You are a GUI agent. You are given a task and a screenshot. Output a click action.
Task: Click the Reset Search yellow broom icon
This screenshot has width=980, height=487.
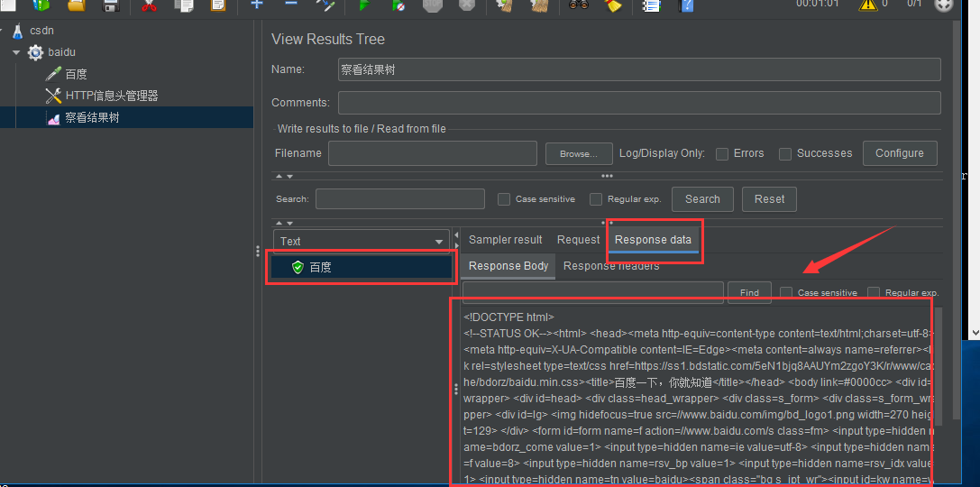613,5
